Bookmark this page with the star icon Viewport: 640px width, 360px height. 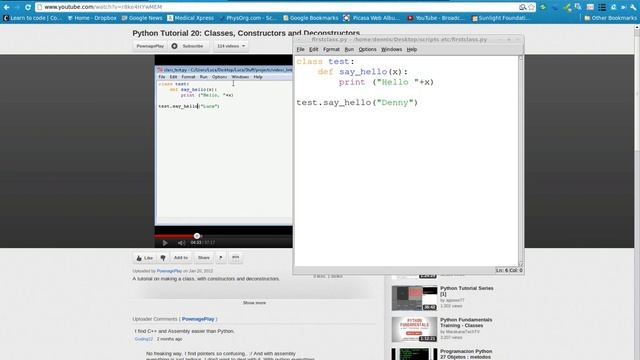pyautogui.click(x=531, y=7)
